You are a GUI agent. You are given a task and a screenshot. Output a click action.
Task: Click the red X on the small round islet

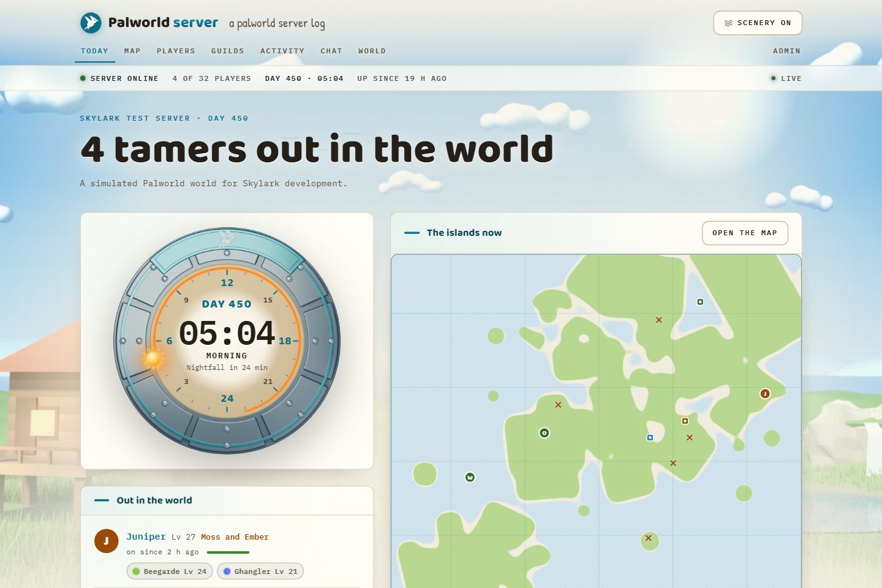click(648, 538)
